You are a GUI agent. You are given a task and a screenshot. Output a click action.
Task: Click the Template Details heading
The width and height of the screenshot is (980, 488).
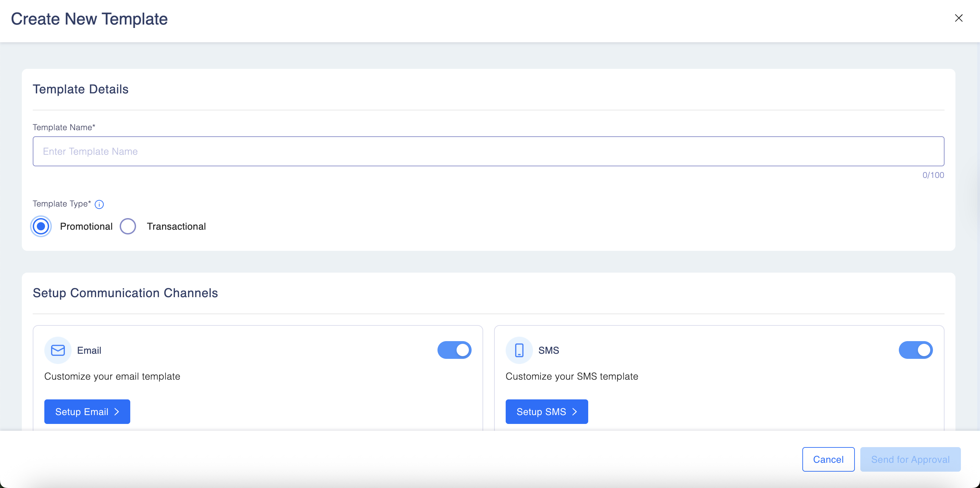[81, 89]
